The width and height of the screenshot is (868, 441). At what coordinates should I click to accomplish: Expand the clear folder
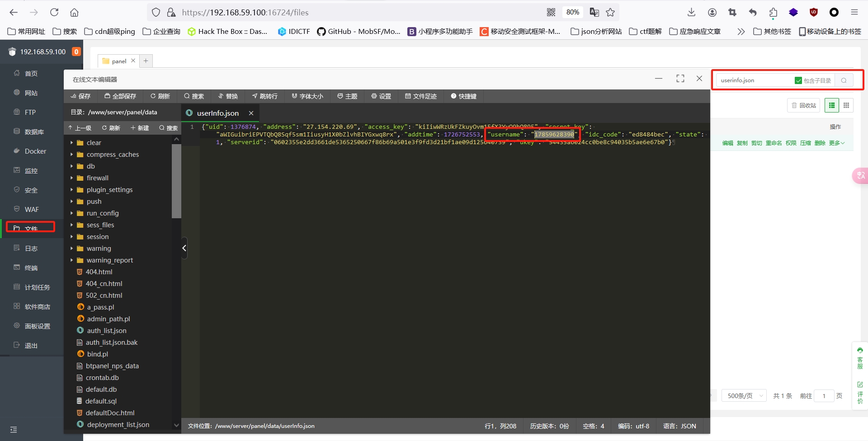71,142
